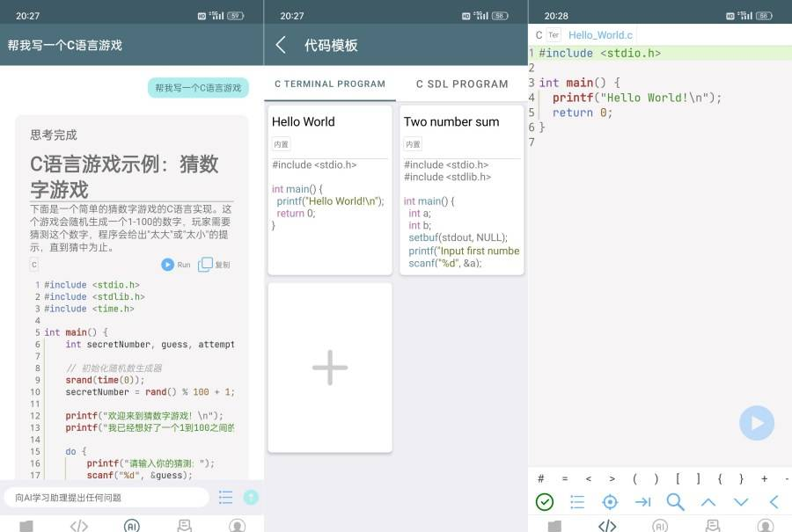Open forum icon in AI chat screen's bottom nav
Image resolution: width=792 pixels, height=532 pixels.
185,526
